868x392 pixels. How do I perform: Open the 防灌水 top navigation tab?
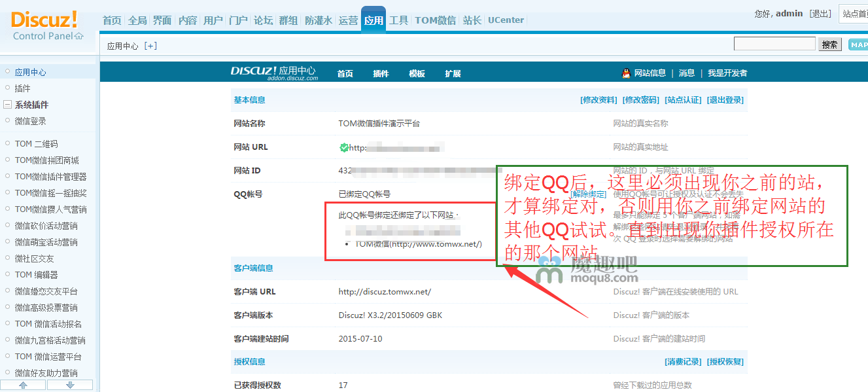click(319, 20)
